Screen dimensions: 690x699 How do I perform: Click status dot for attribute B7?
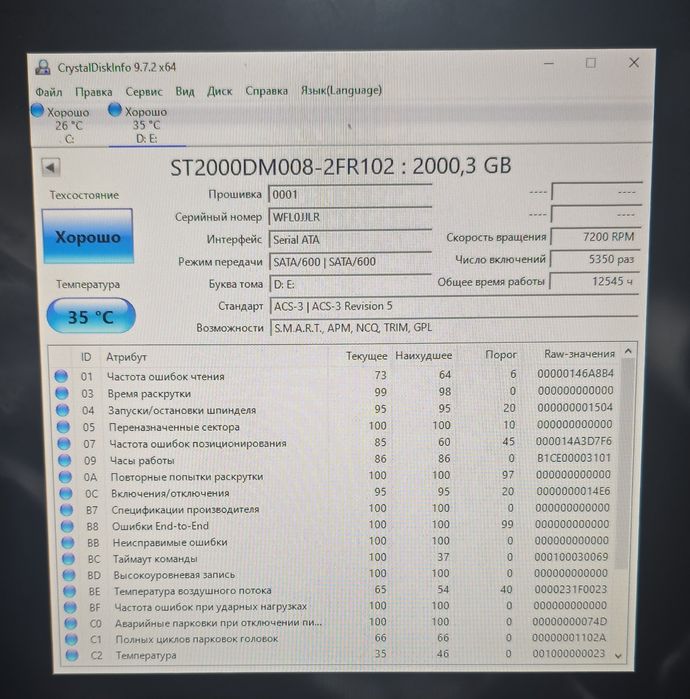[x=67, y=510]
